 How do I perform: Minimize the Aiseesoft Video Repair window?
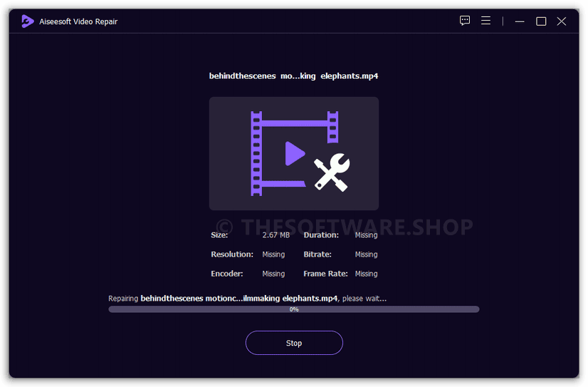520,21
